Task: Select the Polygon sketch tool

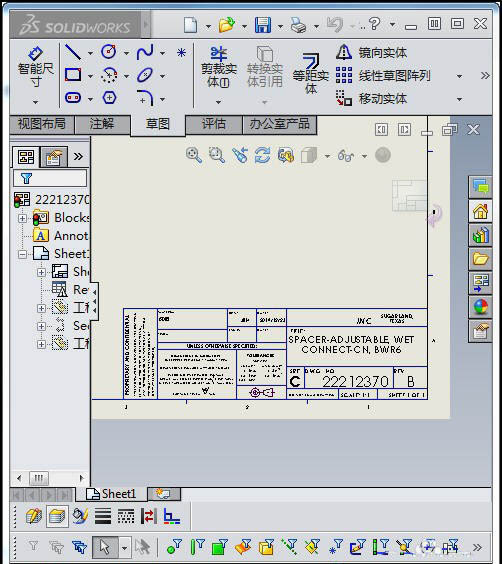Action: (x=109, y=98)
